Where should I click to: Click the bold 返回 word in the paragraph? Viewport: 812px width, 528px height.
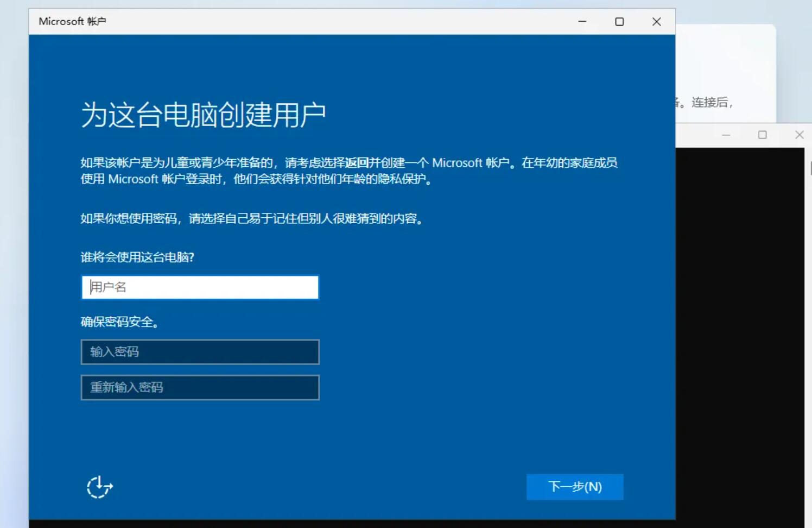click(x=357, y=163)
